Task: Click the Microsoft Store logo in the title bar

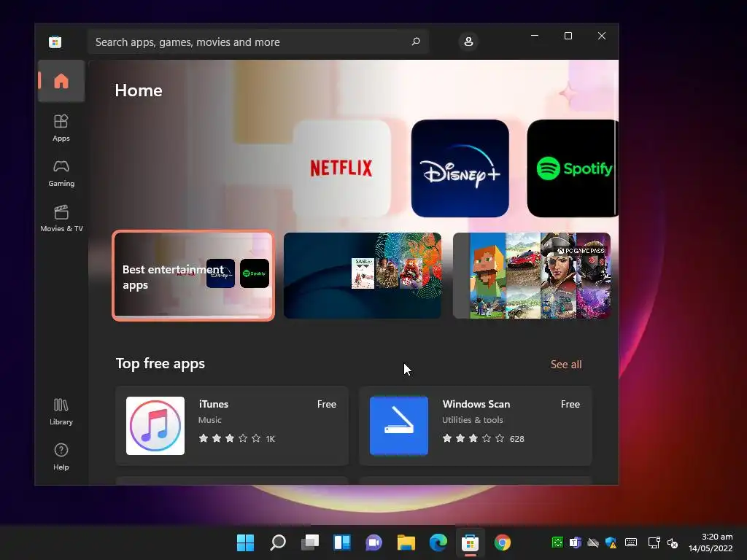Action: coord(55,42)
